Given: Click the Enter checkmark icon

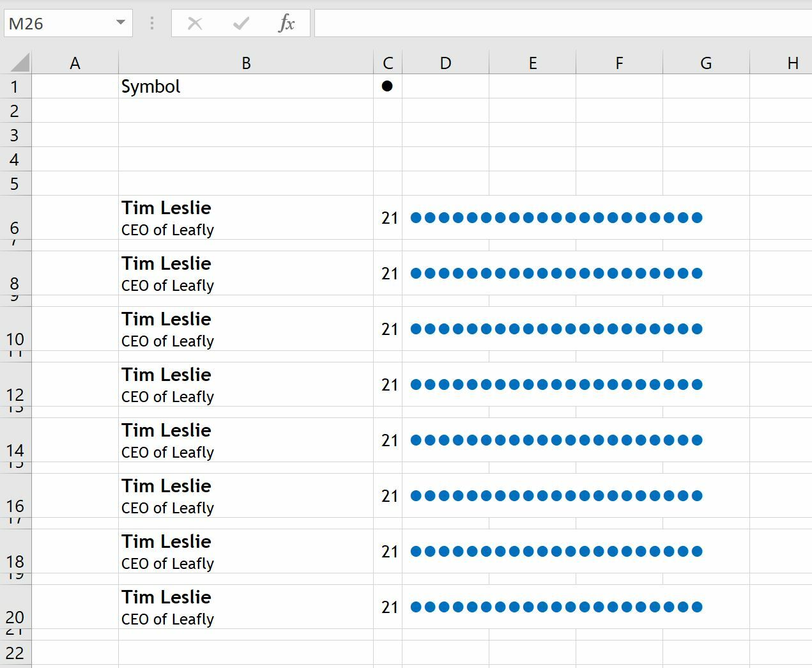Looking at the screenshot, I should pos(240,23).
